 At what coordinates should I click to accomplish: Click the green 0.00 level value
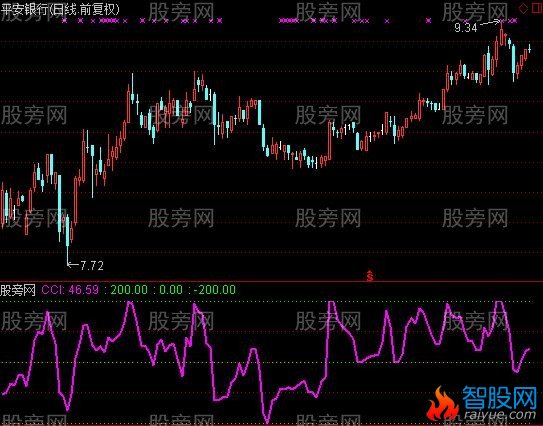[171, 290]
